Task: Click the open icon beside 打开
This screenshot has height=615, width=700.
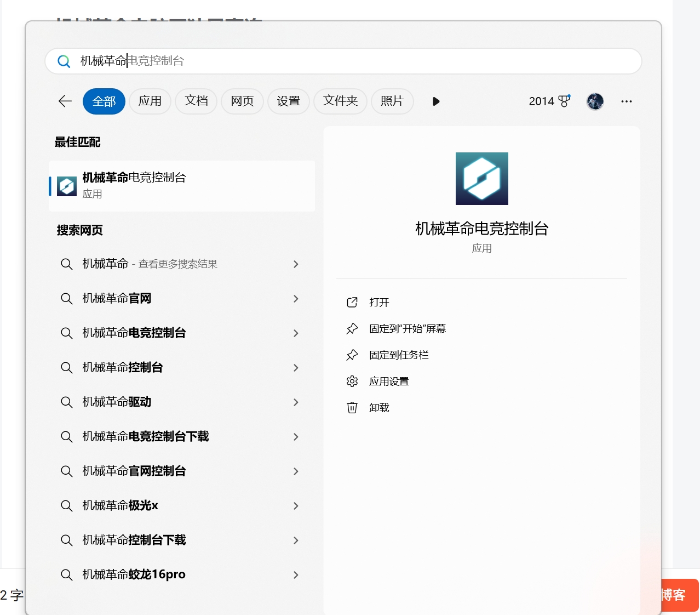Action: (x=352, y=302)
